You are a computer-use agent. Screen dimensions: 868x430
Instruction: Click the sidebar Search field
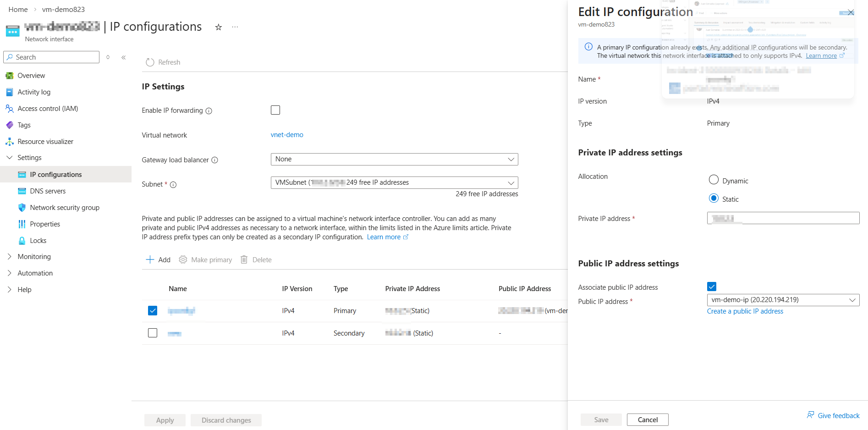point(51,57)
